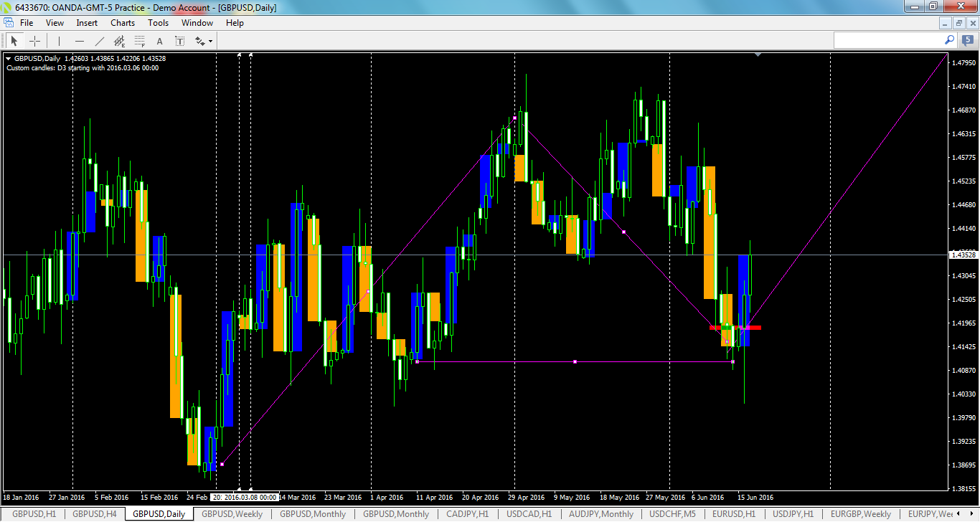Viewport: 980px width, 522px height.
Task: Select the Cursor arrow tool
Action: [14, 41]
